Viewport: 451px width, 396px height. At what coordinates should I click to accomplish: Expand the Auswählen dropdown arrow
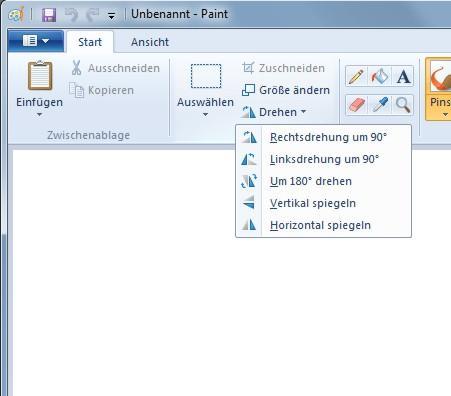click(205, 114)
